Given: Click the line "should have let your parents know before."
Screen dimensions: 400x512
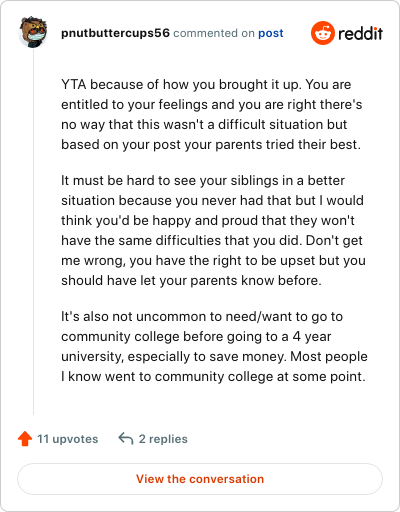Looking at the screenshot, I should 191,281.
